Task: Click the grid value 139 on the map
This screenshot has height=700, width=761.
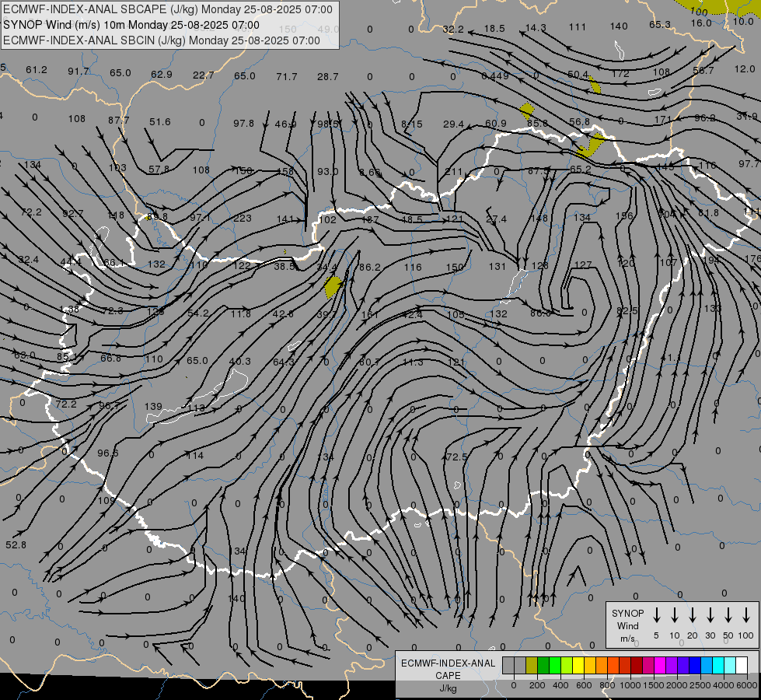Action: 153,406
